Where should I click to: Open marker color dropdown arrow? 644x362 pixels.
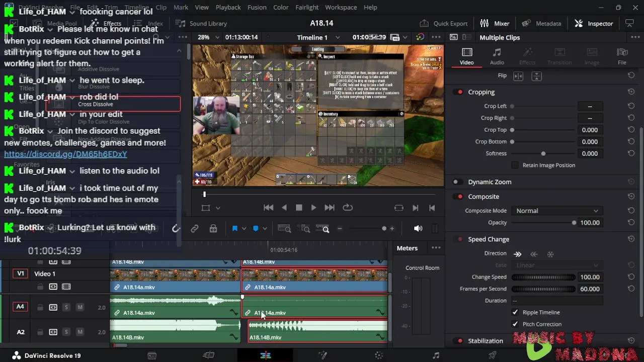[x=265, y=229]
